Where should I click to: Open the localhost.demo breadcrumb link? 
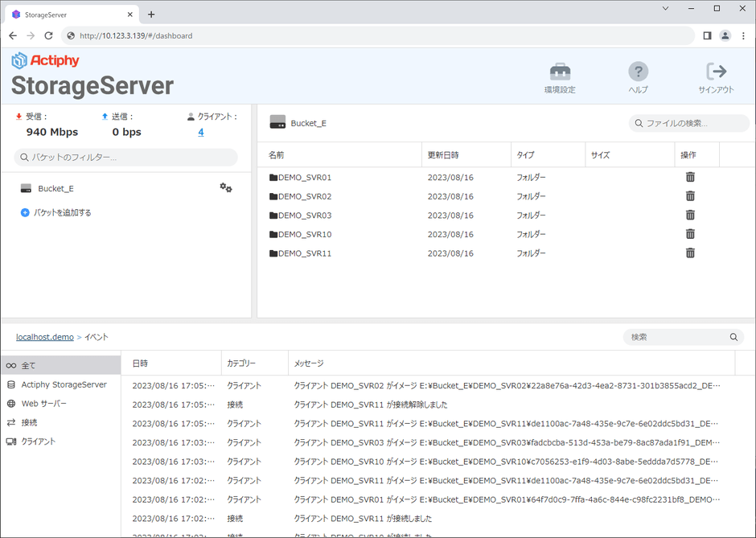pyautogui.click(x=44, y=337)
